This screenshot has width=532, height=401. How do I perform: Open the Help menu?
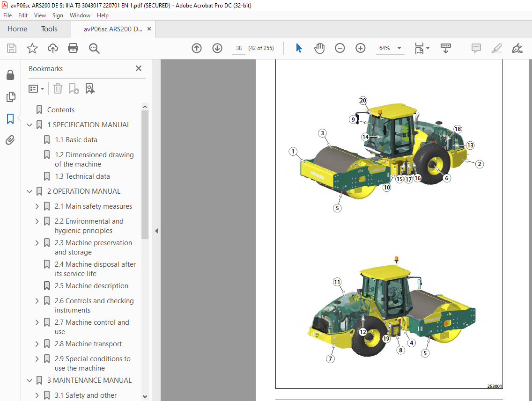coord(103,15)
